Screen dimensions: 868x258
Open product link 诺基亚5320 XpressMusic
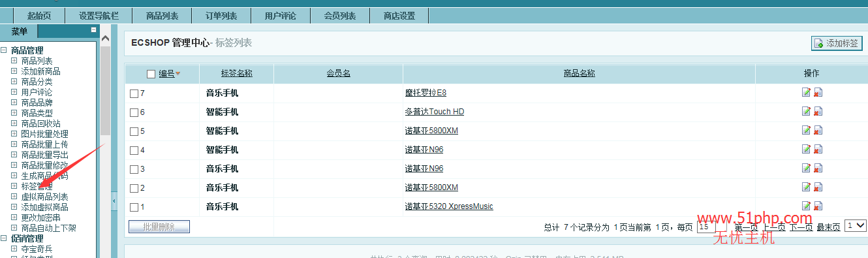[x=449, y=206]
